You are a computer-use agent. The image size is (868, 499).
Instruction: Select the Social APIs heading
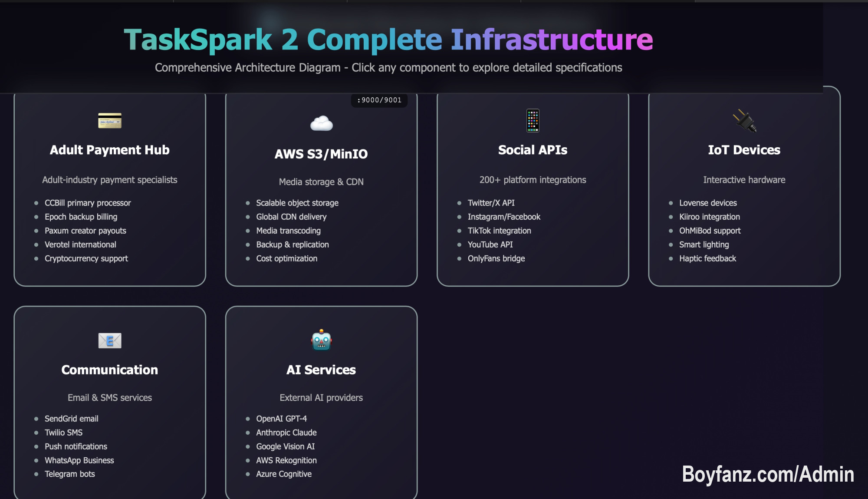pyautogui.click(x=533, y=150)
